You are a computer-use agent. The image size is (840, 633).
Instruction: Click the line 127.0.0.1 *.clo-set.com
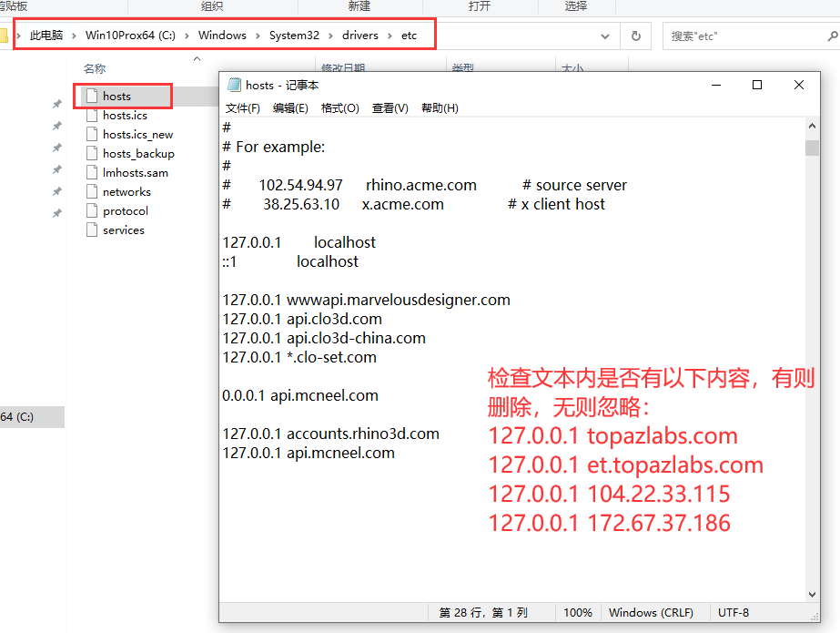pyautogui.click(x=299, y=357)
